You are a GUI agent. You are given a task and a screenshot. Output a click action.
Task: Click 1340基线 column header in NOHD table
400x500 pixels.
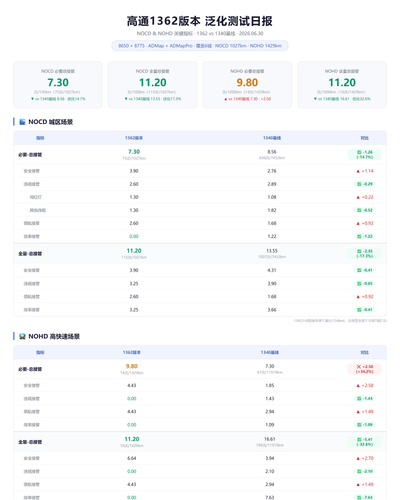tap(270, 352)
